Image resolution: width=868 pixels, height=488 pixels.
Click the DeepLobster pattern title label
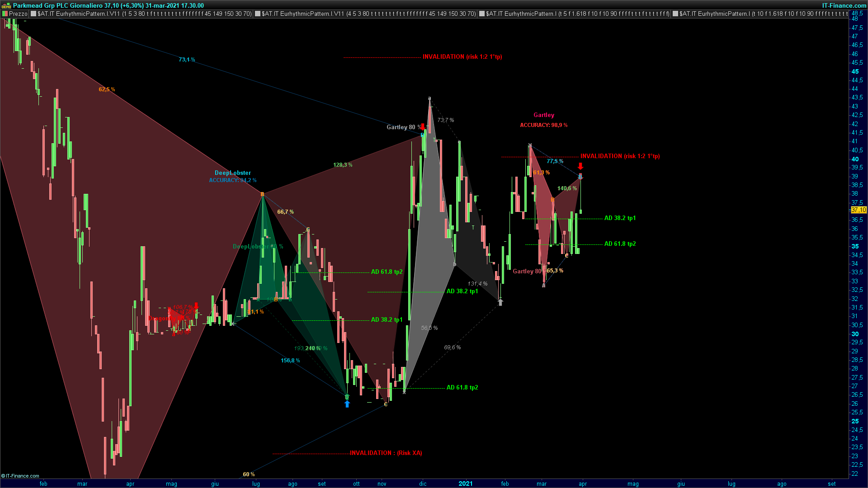click(233, 173)
